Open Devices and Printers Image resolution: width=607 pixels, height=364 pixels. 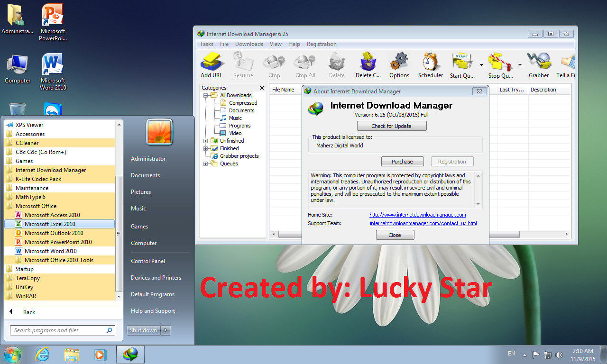click(x=156, y=278)
